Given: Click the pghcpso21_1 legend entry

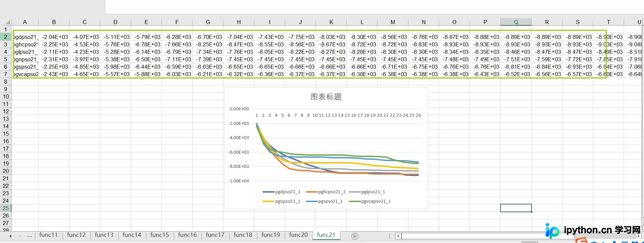Looking at the screenshot, I should (326, 192).
